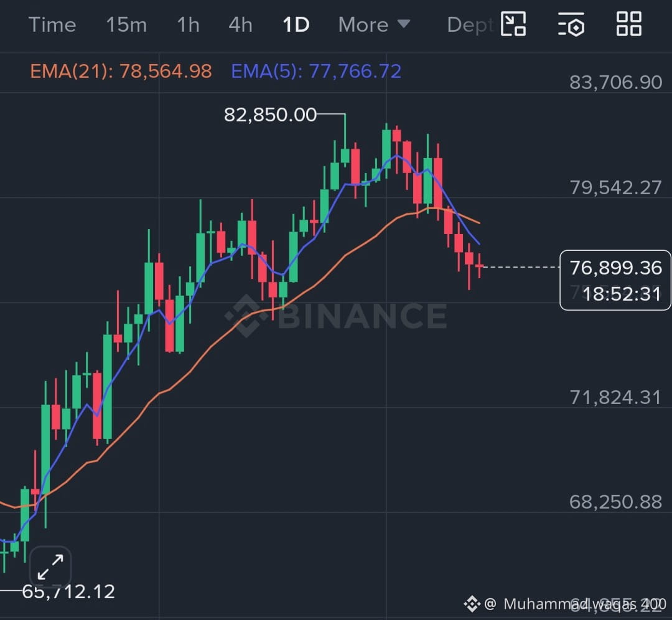Select the Time interval tab
672x620 pixels.
point(52,25)
